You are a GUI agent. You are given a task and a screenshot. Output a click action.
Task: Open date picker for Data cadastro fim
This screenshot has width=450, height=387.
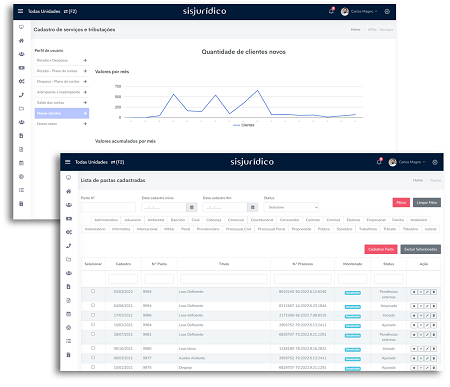pos(252,207)
